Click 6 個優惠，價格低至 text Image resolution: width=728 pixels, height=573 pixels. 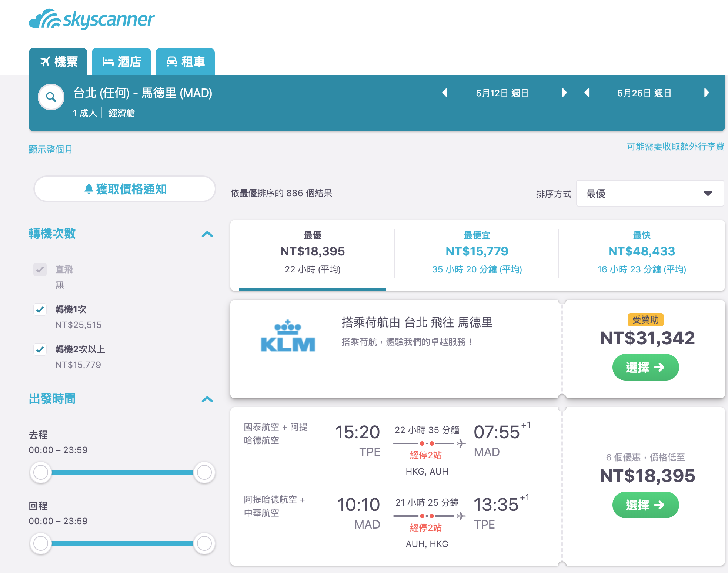point(645,458)
